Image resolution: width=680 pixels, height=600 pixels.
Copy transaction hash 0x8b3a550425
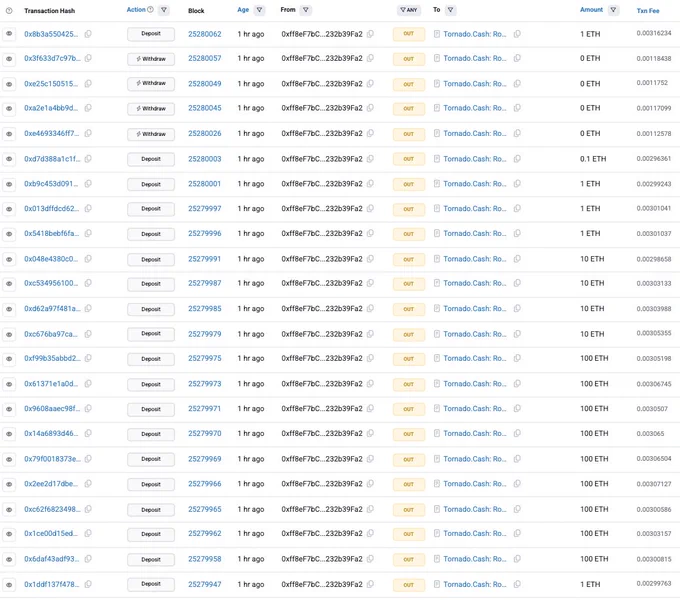(x=88, y=34)
